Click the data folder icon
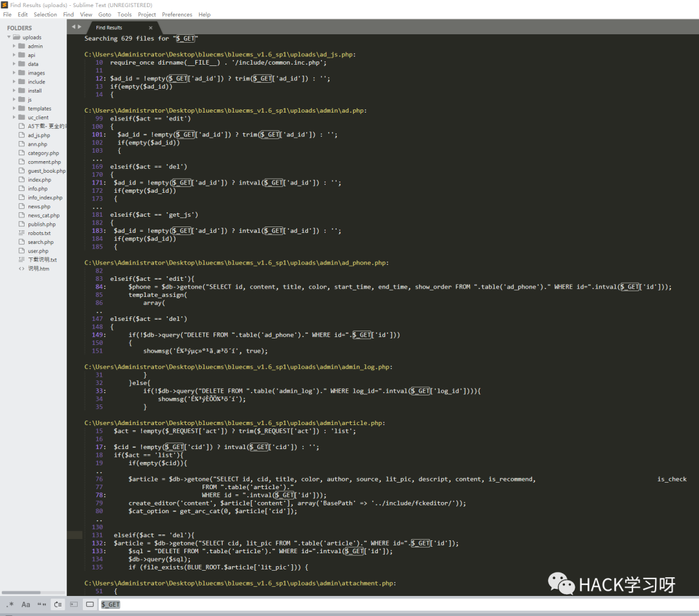This screenshot has height=616, width=699. (21, 64)
